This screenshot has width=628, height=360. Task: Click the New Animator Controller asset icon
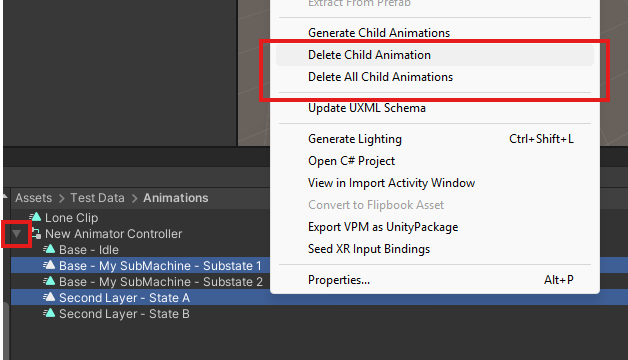(x=36, y=233)
